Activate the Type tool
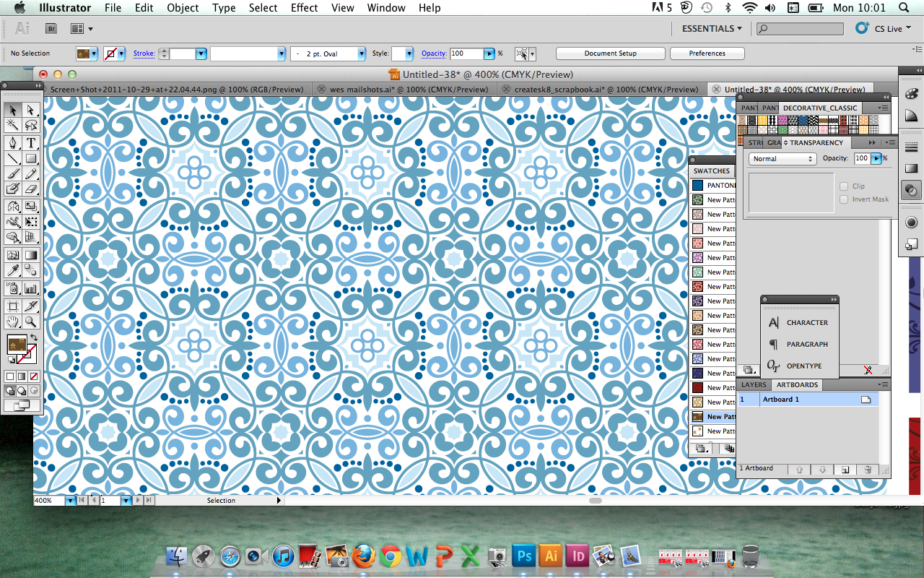 point(31,143)
